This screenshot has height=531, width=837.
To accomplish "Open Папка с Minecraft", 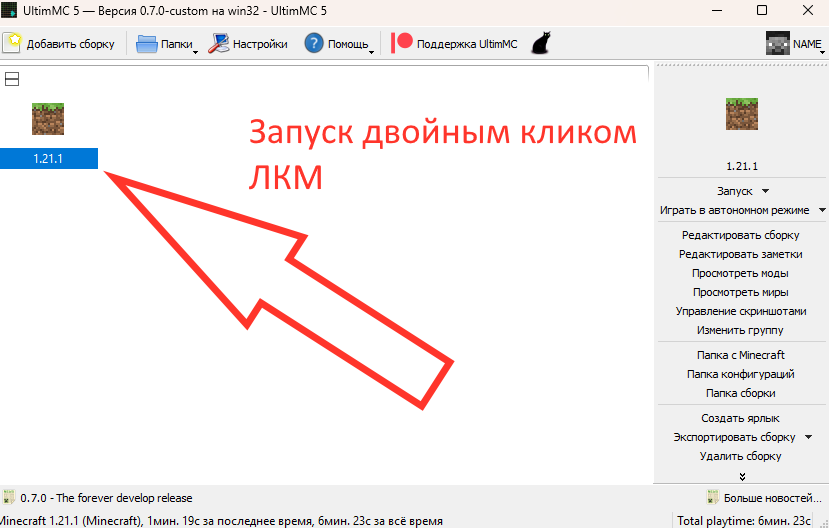I will click(740, 355).
